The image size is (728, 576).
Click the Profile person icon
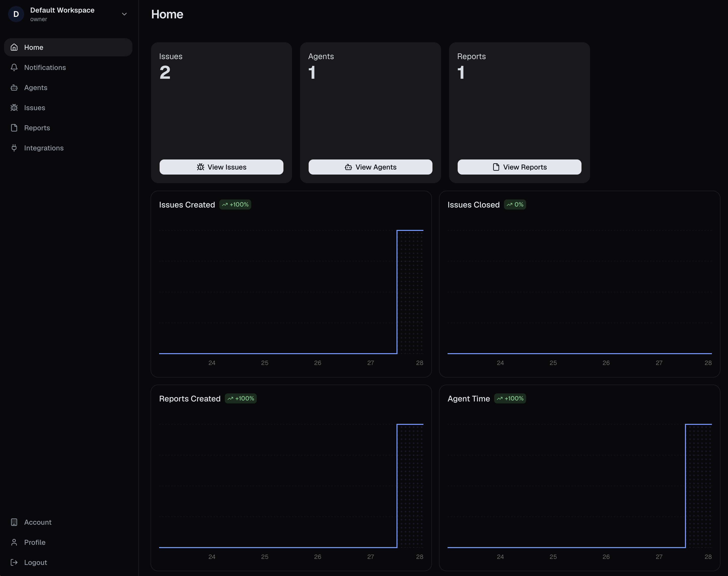coord(14,542)
